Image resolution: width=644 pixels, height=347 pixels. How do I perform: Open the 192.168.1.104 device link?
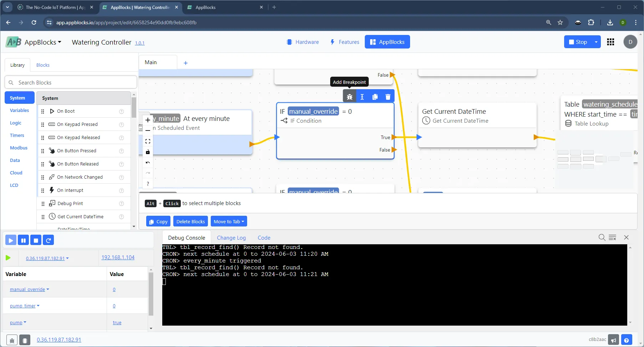(x=118, y=257)
